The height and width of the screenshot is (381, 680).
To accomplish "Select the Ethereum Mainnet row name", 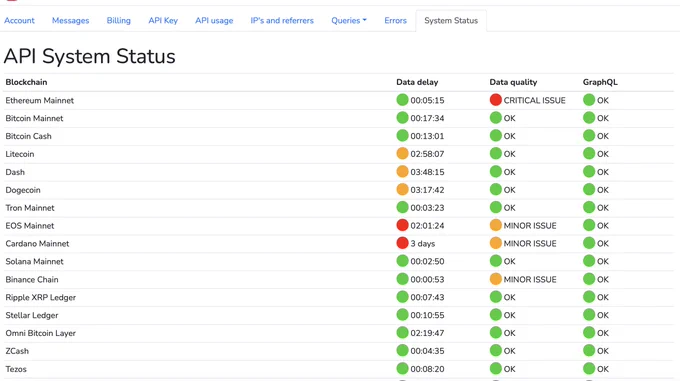I will tap(39, 100).
